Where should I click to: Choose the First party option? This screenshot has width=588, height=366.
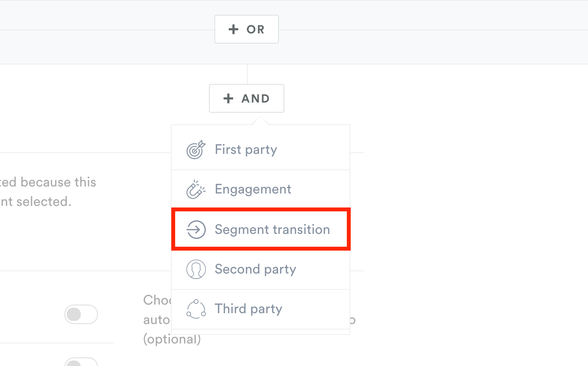(261, 150)
